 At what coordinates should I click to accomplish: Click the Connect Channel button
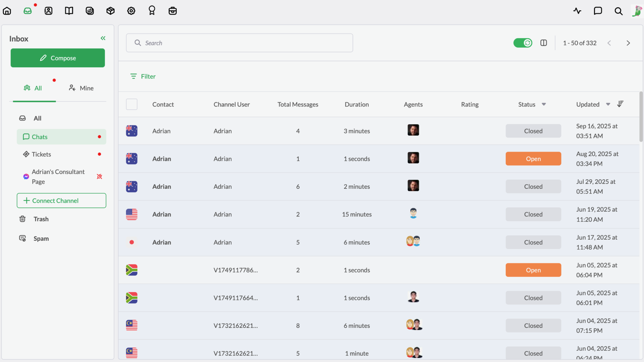(x=61, y=200)
